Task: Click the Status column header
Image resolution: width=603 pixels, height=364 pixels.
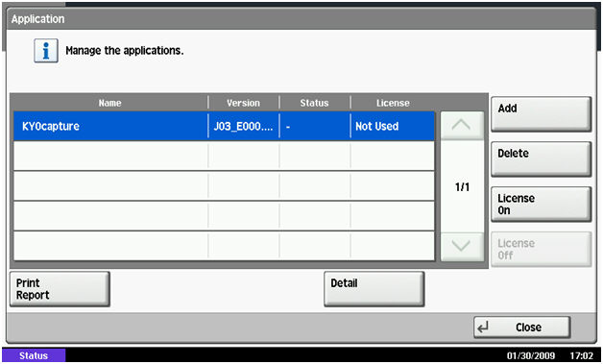Action: point(315,103)
